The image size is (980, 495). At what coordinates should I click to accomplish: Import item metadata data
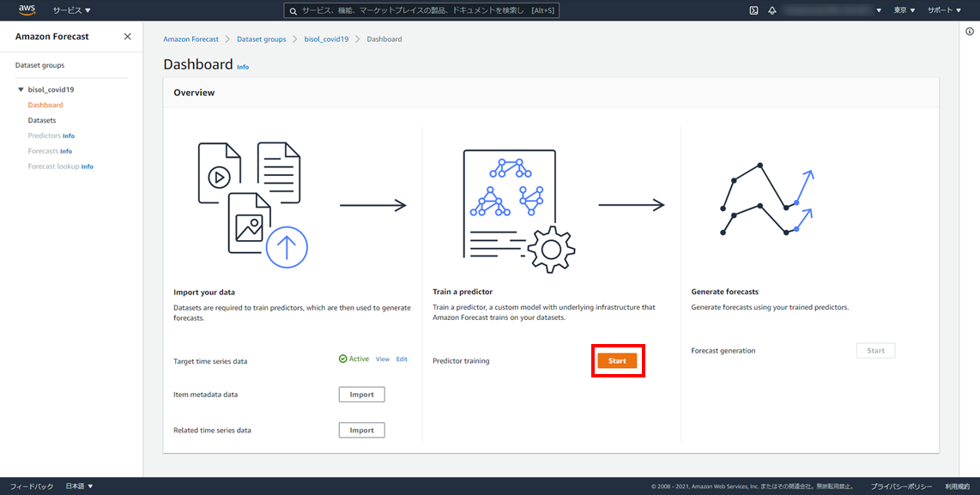point(361,395)
